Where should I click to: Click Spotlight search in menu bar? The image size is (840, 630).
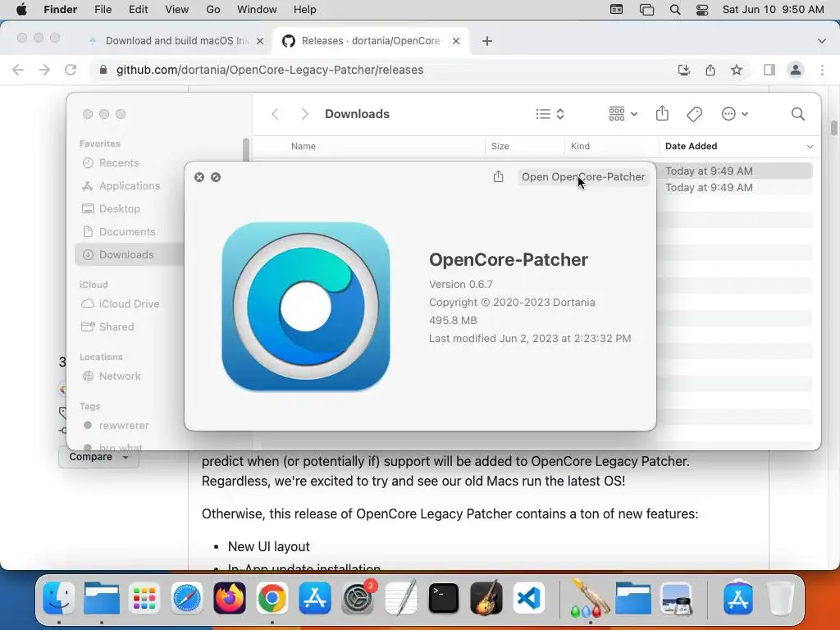pos(675,10)
